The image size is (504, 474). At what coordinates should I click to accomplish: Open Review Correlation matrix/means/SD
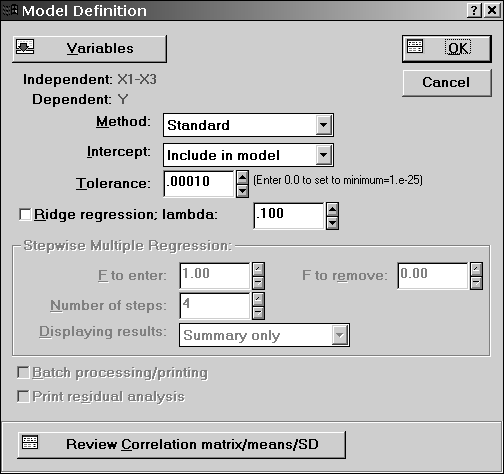(182, 445)
